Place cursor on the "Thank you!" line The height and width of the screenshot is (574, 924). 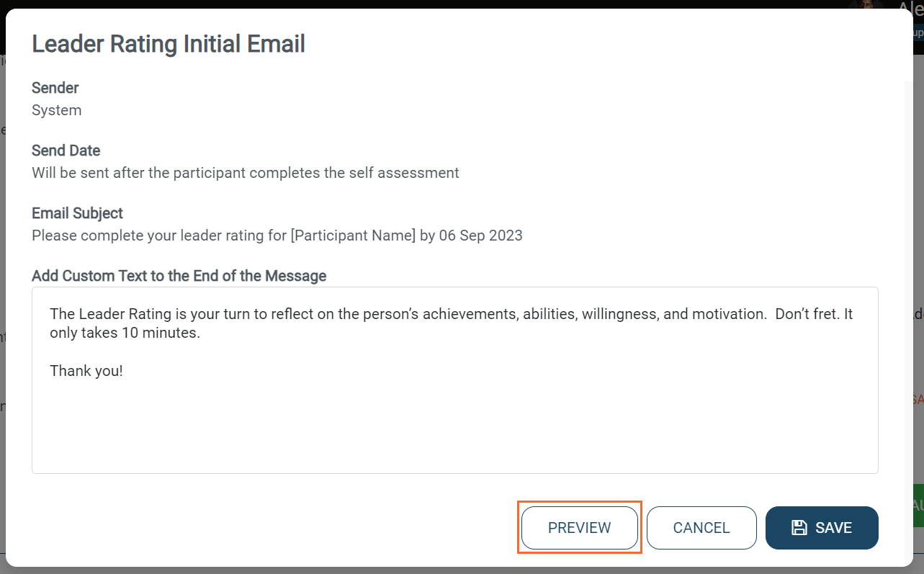click(86, 371)
